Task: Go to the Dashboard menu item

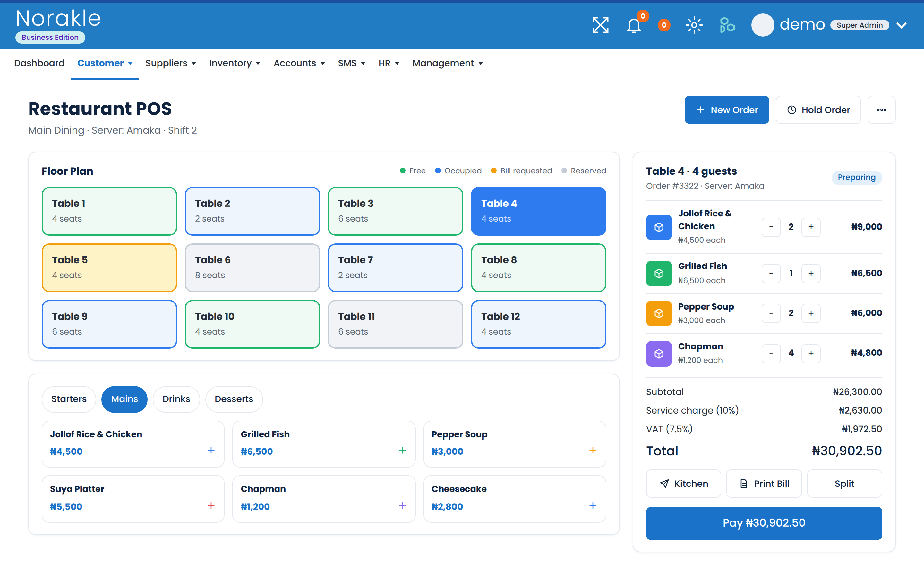Action: 39,63
